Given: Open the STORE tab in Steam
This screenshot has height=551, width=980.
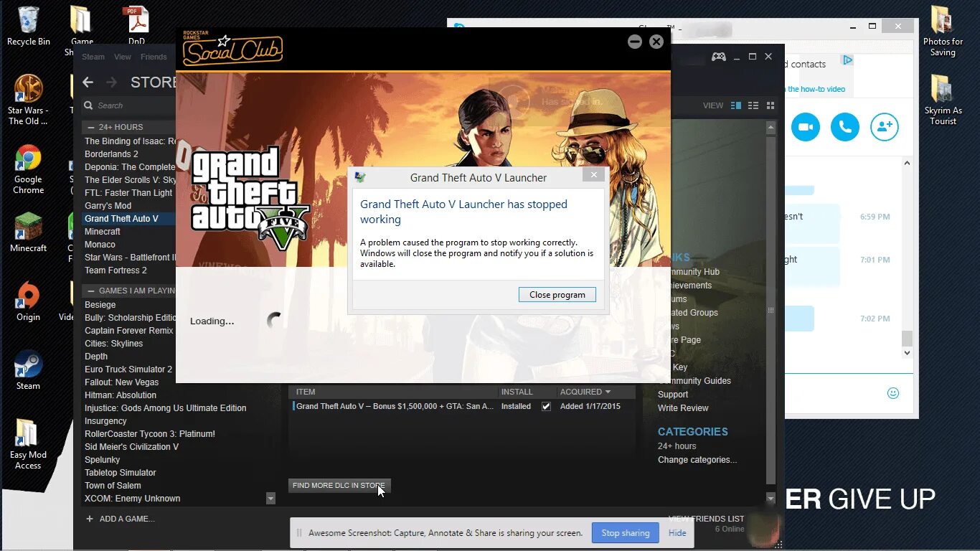Looking at the screenshot, I should [152, 83].
